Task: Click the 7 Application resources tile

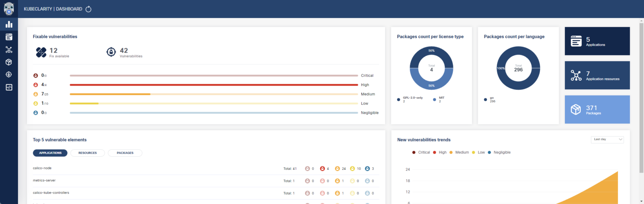Action: pos(597,75)
